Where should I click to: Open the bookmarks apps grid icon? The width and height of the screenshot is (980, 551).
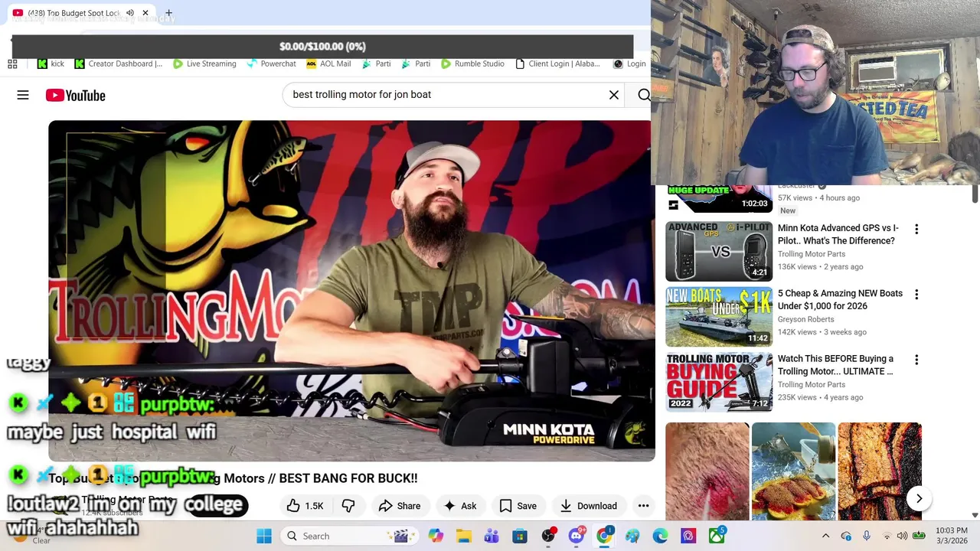[12, 64]
